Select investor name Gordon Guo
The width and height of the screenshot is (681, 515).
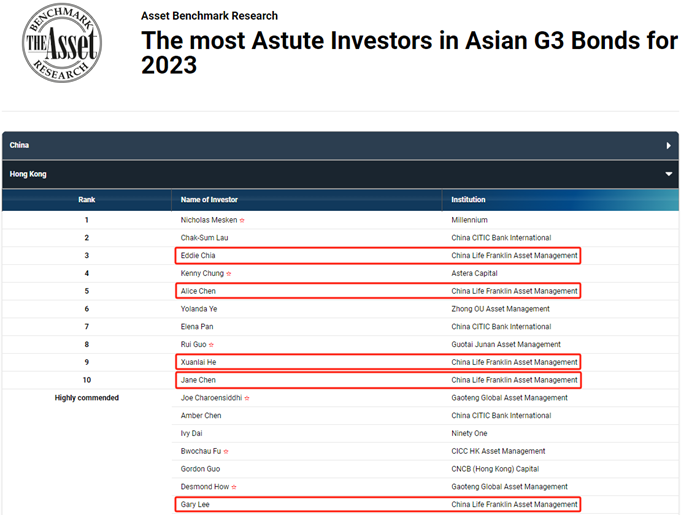click(x=200, y=469)
